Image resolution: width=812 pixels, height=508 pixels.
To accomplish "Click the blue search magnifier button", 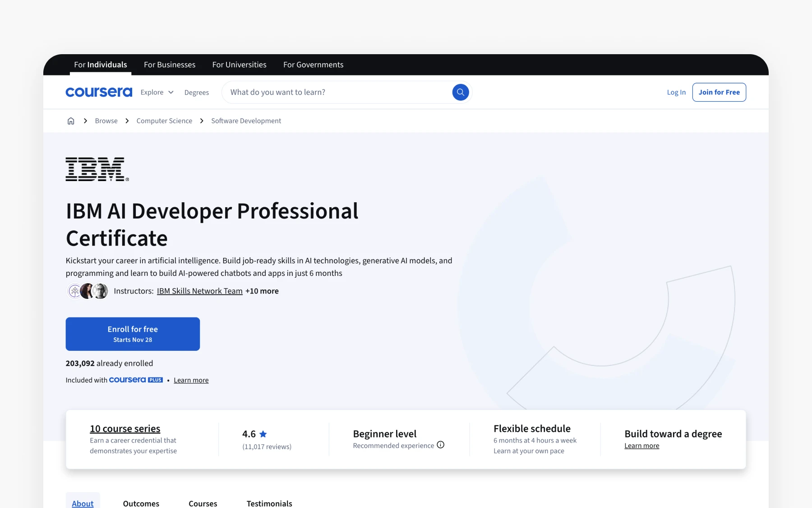I will [x=460, y=92].
